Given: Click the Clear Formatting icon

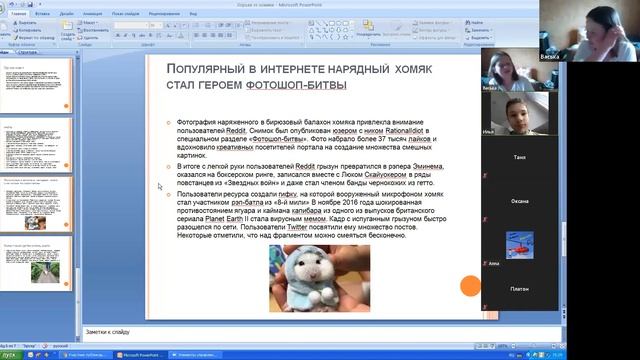Looking at the screenshot, I should point(184,25).
